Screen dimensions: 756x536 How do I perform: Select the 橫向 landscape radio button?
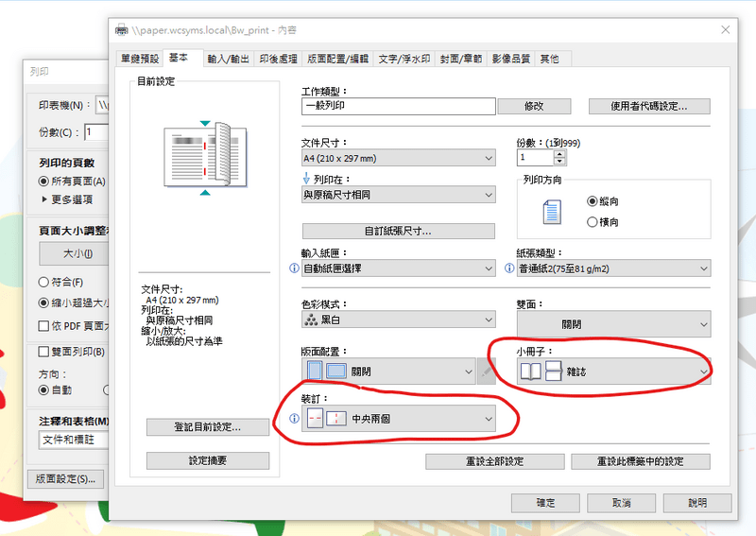click(x=593, y=222)
